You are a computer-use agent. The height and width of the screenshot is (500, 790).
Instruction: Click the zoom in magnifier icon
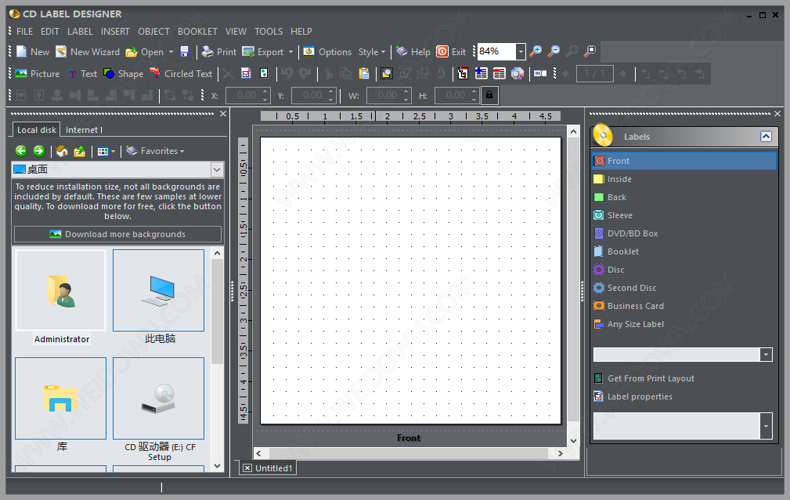pyautogui.click(x=536, y=52)
